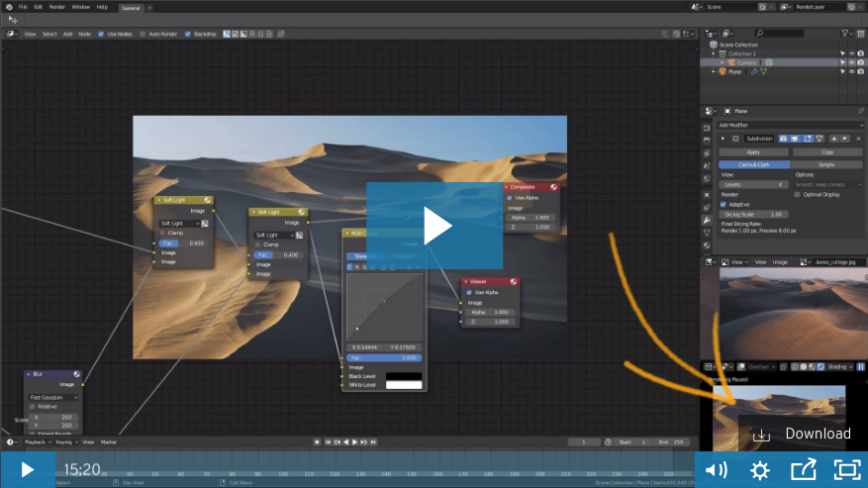Click the share video icon
Screen dimensions: 868x488
[x=804, y=470]
